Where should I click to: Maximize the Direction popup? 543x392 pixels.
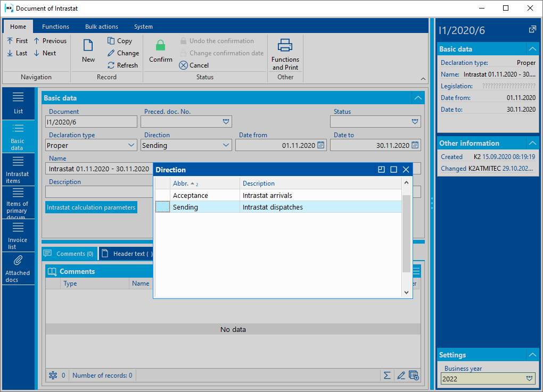pos(394,170)
